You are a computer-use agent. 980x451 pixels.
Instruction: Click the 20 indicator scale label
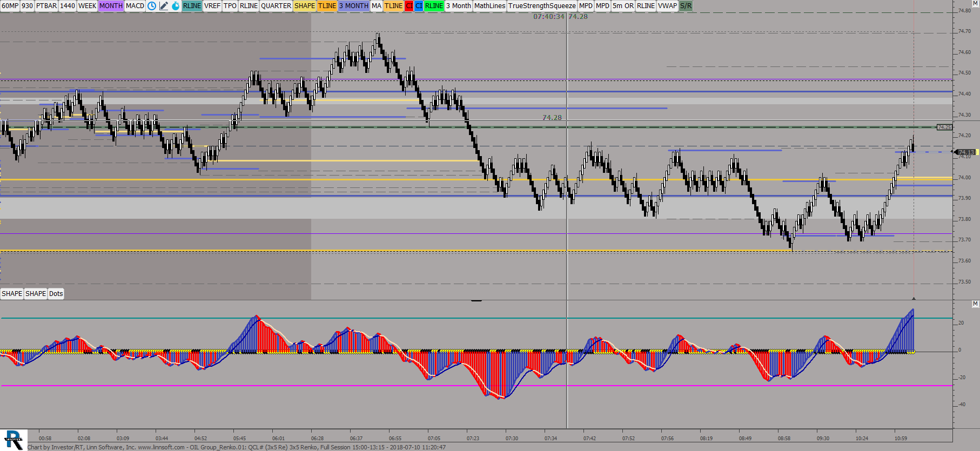(961, 323)
